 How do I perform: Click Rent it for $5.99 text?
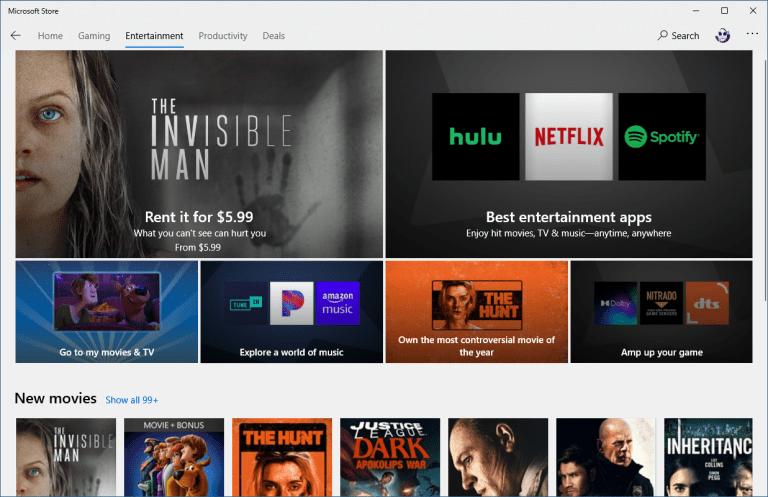click(x=199, y=217)
